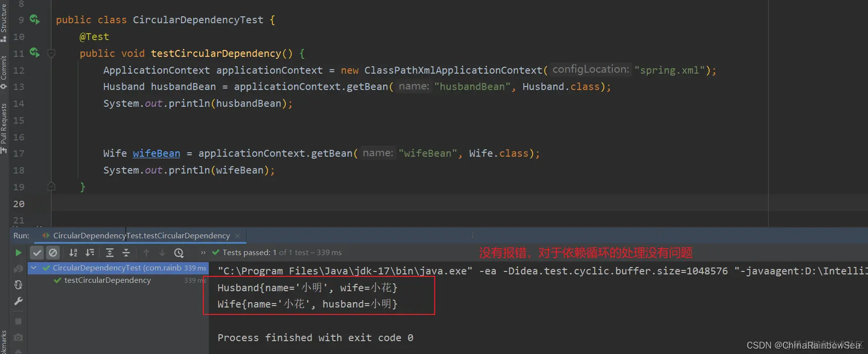Click the Rerun Failed Tests icon
The height and width of the screenshot is (354, 868).
(x=18, y=268)
